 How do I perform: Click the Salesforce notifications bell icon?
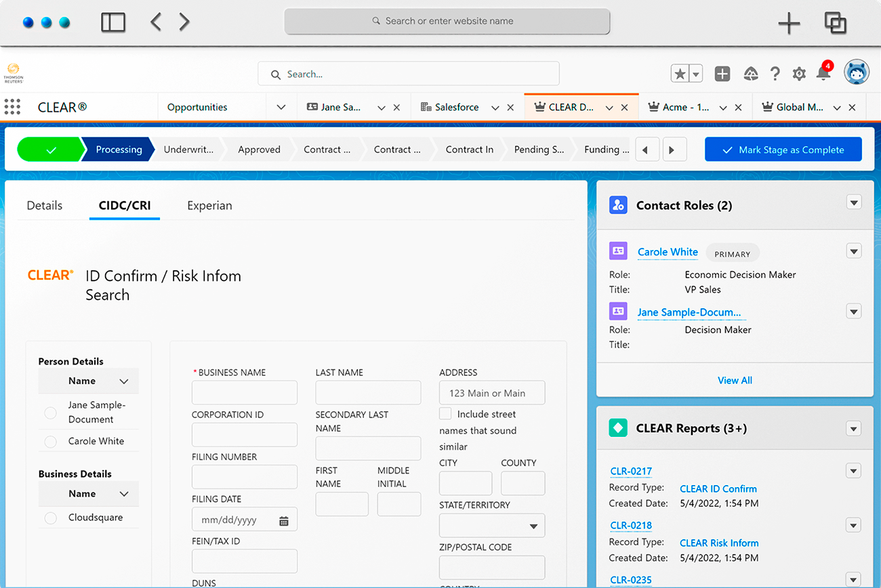(824, 74)
